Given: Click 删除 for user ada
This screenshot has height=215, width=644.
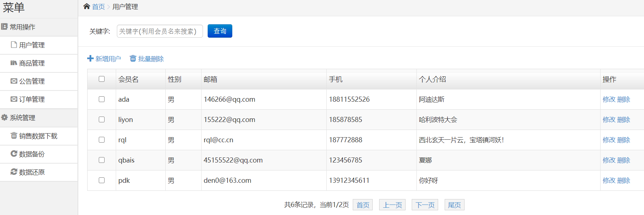Looking at the screenshot, I should 623,99.
